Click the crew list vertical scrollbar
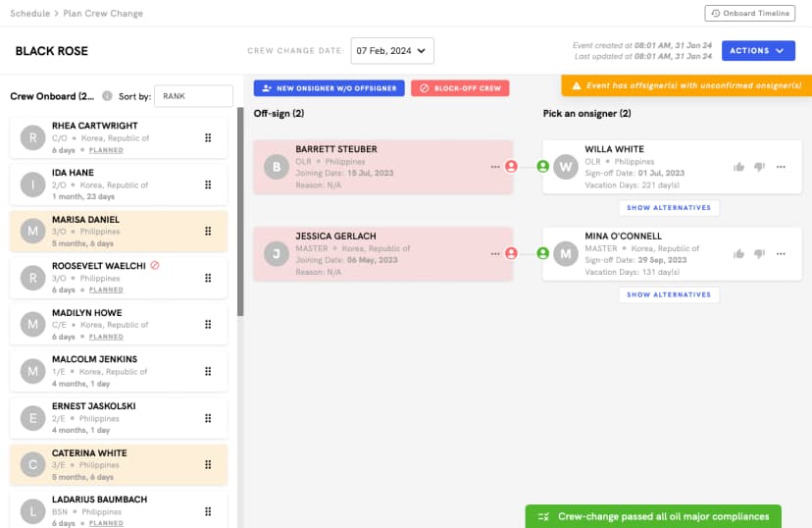Image resolution: width=812 pixels, height=528 pixels. coord(240,211)
